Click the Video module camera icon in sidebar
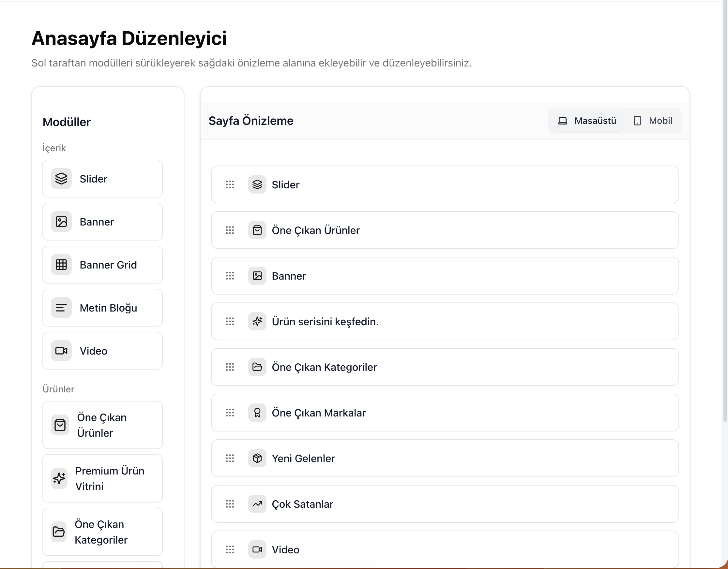The height and width of the screenshot is (569, 728). (61, 350)
